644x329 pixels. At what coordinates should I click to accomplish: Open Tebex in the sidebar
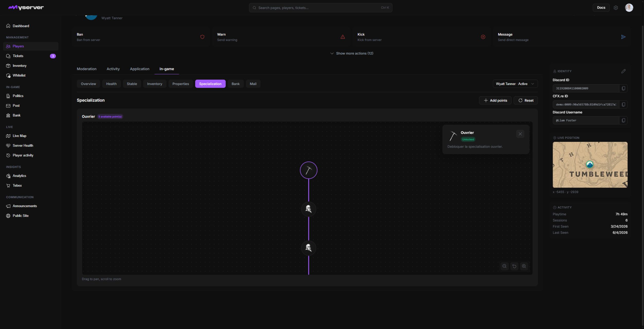click(x=31, y=186)
